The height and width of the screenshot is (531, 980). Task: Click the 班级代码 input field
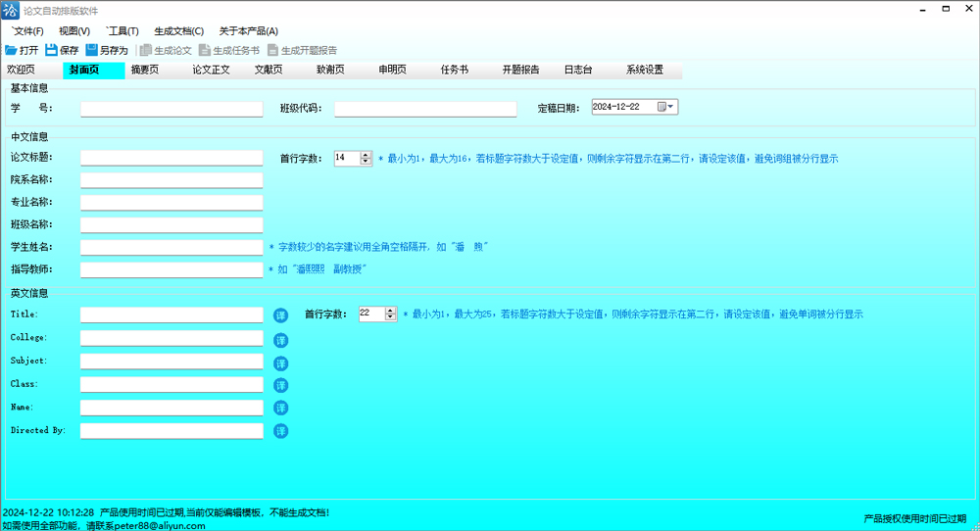425,109
